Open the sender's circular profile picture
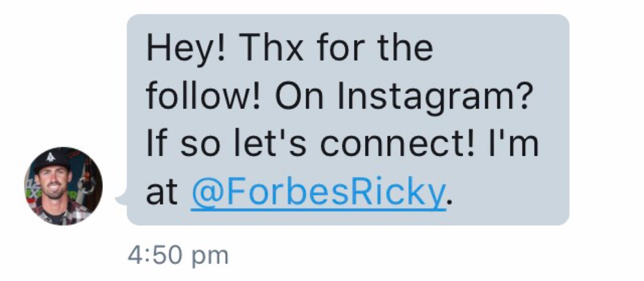This screenshot has height=281, width=644. point(63,186)
